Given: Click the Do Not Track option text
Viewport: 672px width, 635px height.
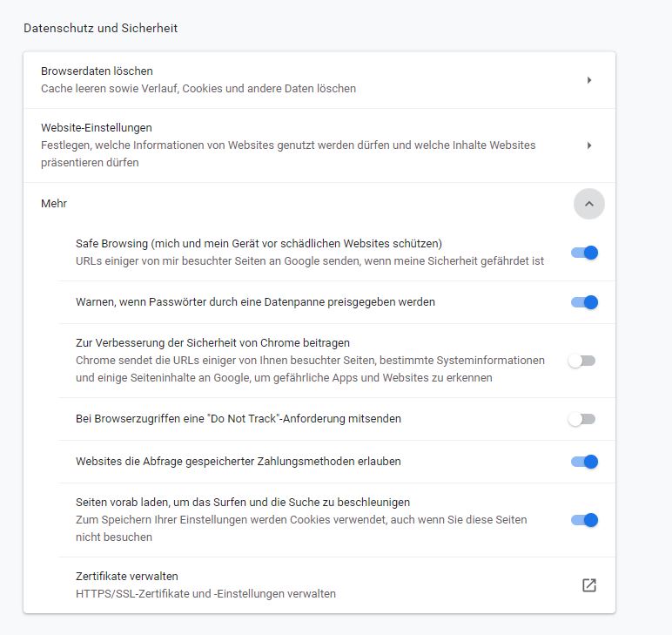Looking at the screenshot, I should pos(239,419).
